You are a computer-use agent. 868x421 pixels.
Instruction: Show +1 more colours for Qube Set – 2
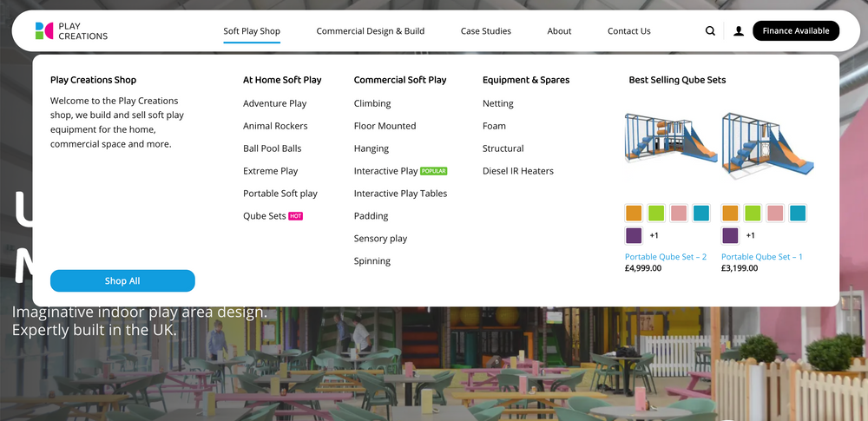pos(654,235)
